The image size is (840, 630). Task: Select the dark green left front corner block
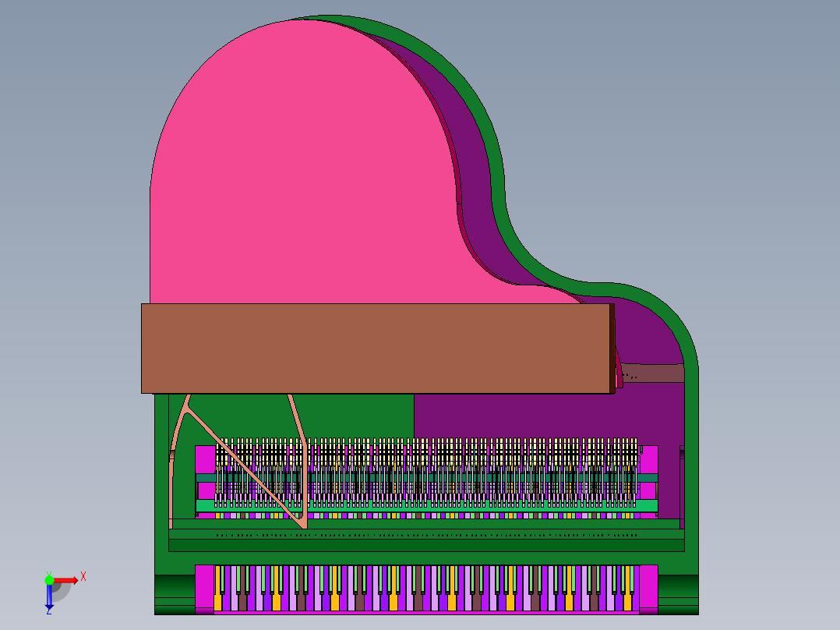pyautogui.click(x=175, y=595)
